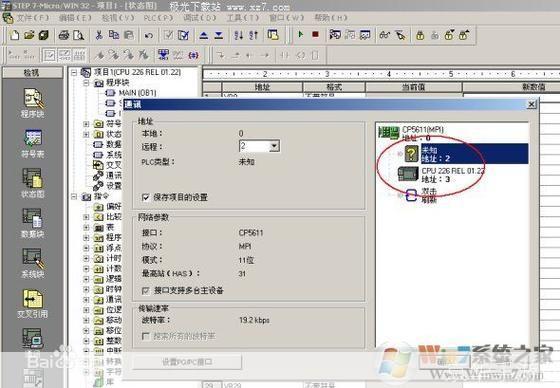560x388 pixels.
Task: Open 符号表 in the navigation bar
Action: [x=32, y=144]
